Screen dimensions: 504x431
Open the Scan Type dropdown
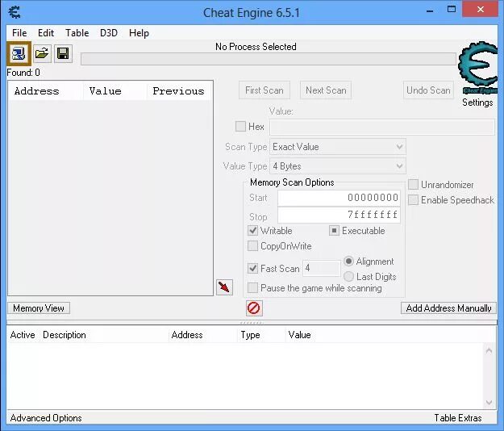[x=338, y=147]
